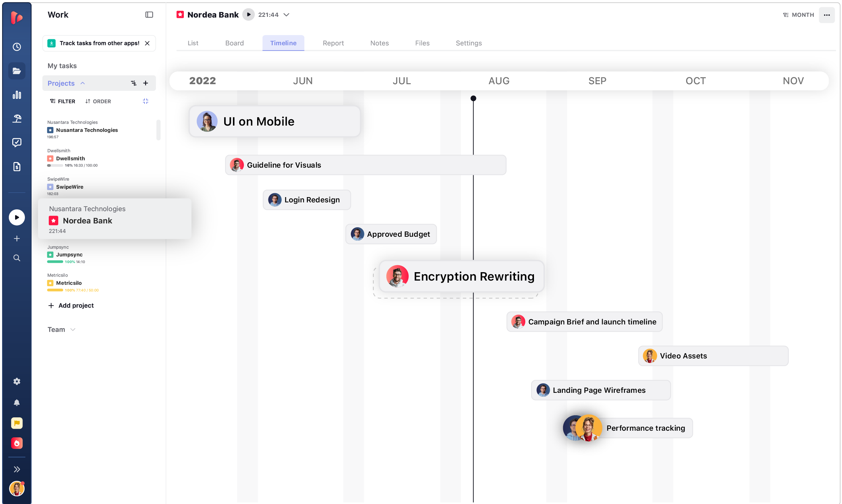Open the time off umbrella icon
The height and width of the screenshot is (504, 842).
(17, 119)
